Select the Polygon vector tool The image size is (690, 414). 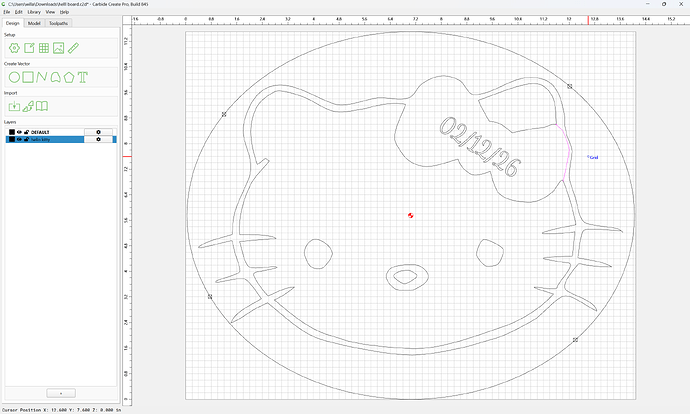tap(69, 77)
